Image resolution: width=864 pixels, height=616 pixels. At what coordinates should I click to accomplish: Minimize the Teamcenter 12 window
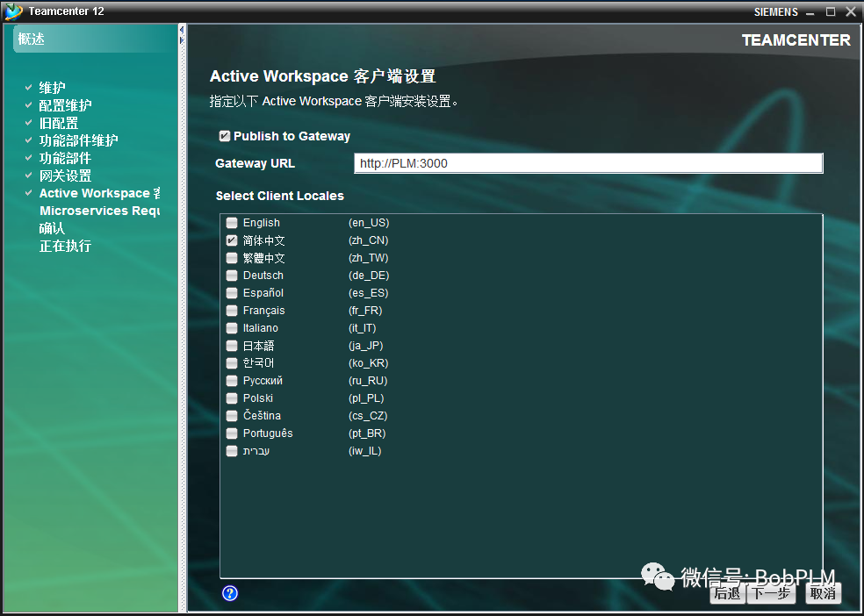click(810, 12)
